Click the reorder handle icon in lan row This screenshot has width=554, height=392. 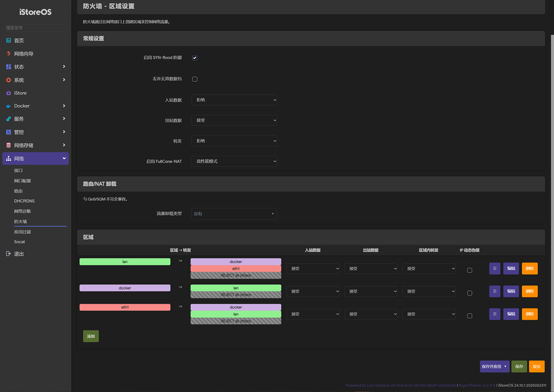(495, 269)
